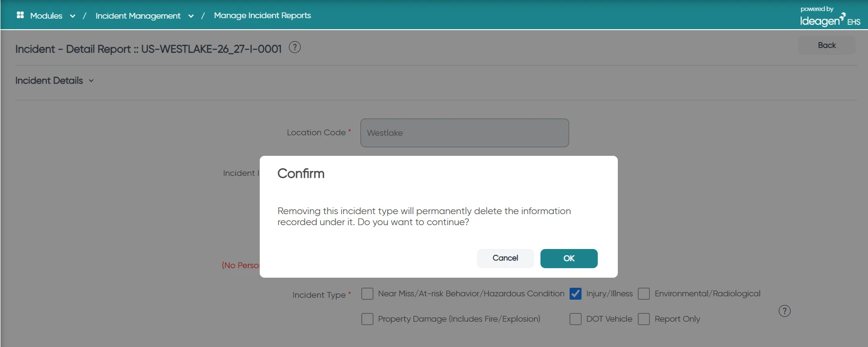
Task: Click the Location Code label
Action: tap(316, 132)
